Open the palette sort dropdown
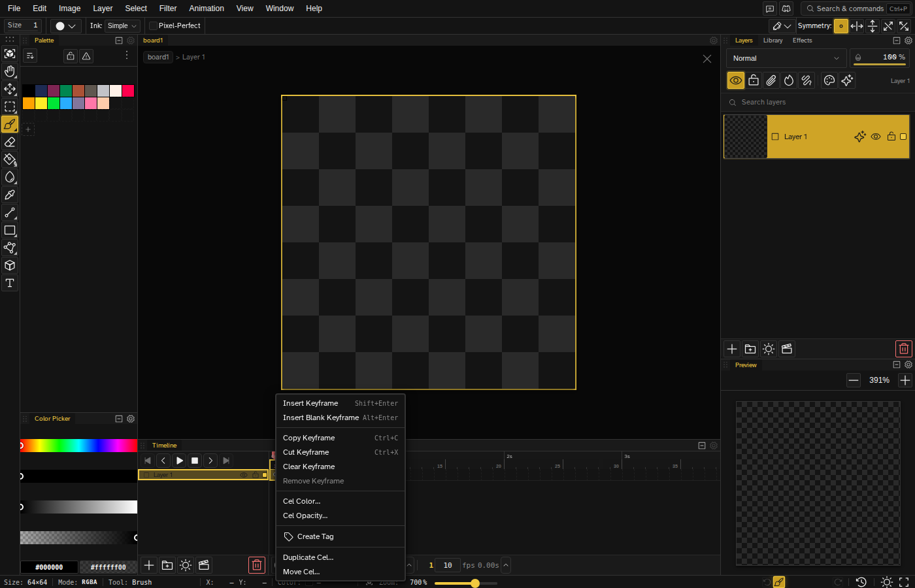The height and width of the screenshot is (588, 915). tap(30, 56)
